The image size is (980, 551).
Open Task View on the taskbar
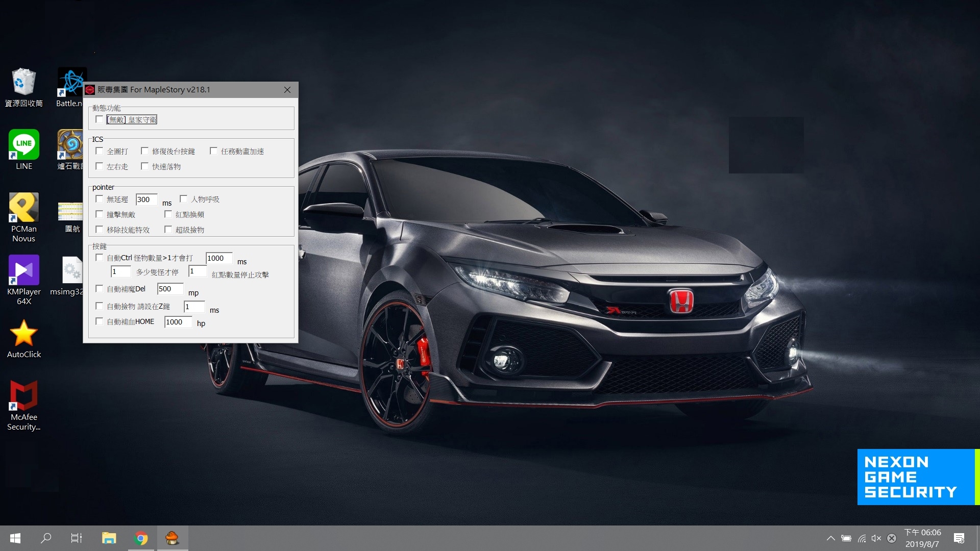click(77, 538)
